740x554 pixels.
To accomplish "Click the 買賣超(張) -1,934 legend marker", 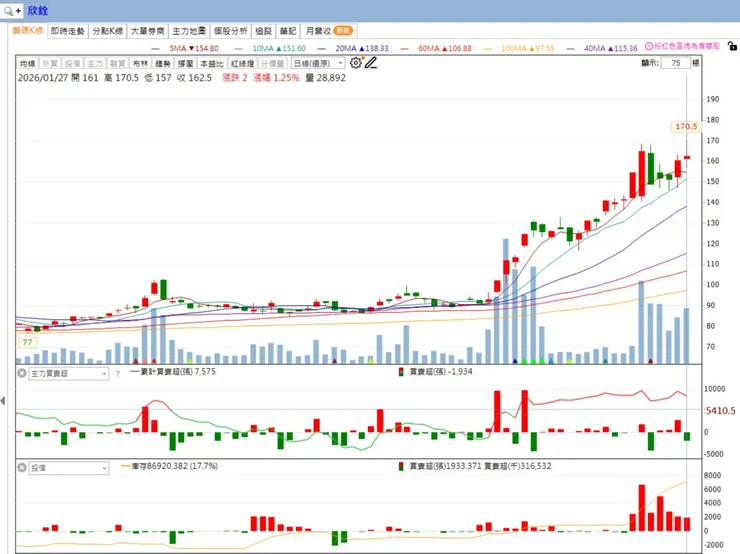I will pos(401,372).
